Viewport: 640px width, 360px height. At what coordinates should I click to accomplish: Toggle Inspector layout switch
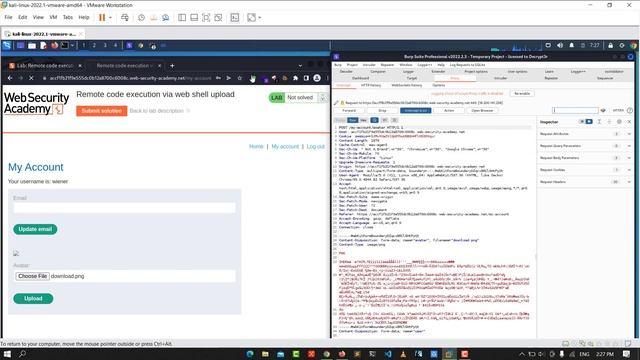point(585,122)
